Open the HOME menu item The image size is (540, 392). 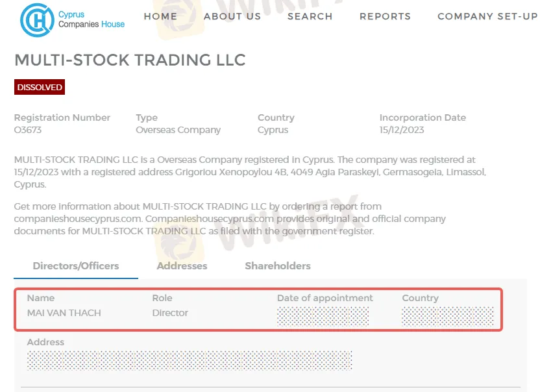(x=160, y=16)
